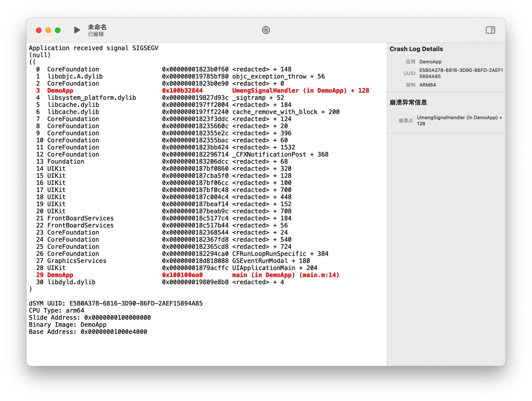Click the green zoom window button
The width and height of the screenshot is (532, 401).
58,30
